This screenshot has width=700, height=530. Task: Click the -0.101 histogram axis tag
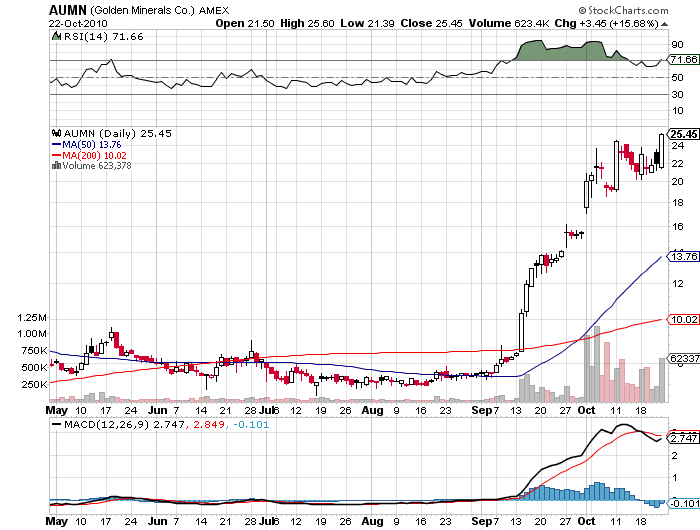pyautogui.click(x=683, y=504)
